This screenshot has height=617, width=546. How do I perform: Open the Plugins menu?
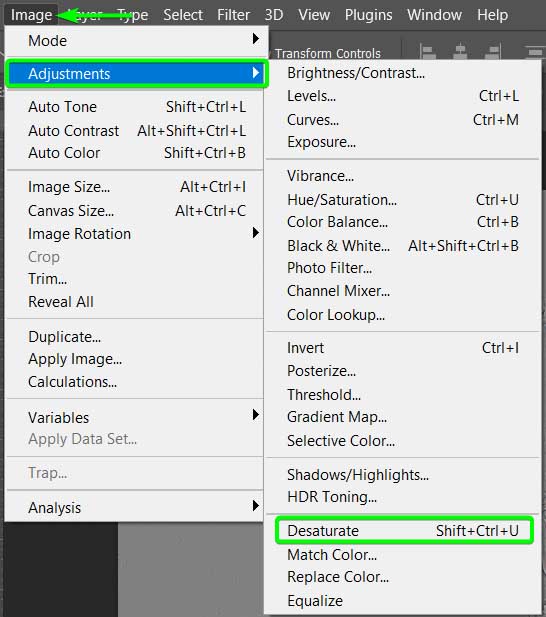368,15
